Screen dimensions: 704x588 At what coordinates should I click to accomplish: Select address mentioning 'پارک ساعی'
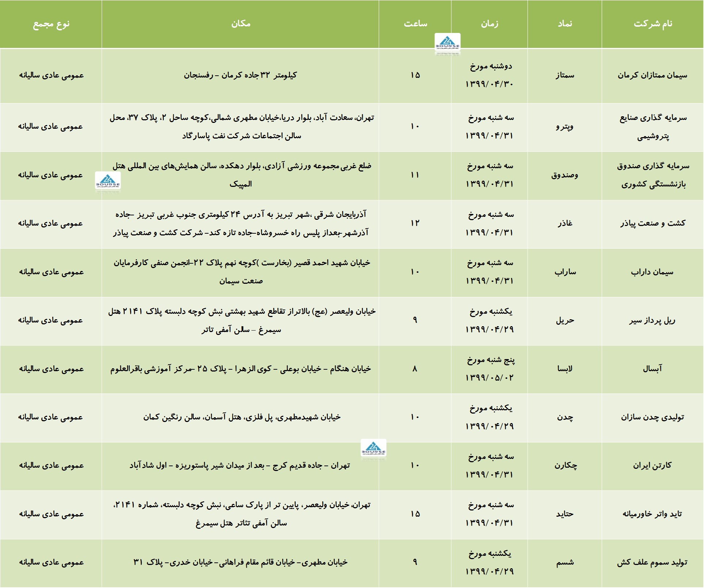tap(242, 514)
